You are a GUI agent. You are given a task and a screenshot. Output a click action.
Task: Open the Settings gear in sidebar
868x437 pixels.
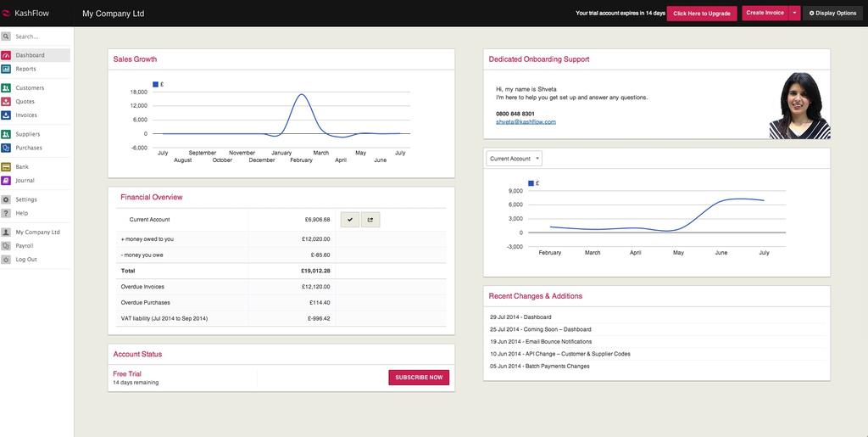click(6, 199)
